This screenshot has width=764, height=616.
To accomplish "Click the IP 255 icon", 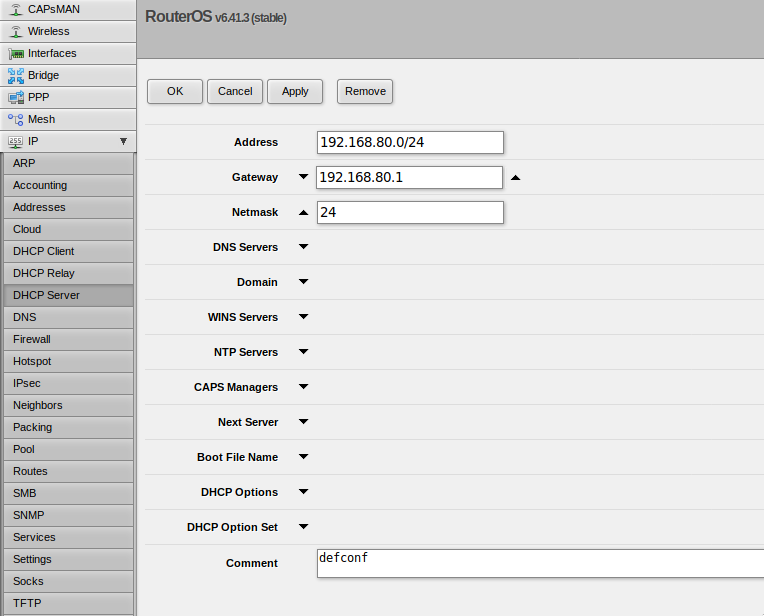I will click(16, 141).
